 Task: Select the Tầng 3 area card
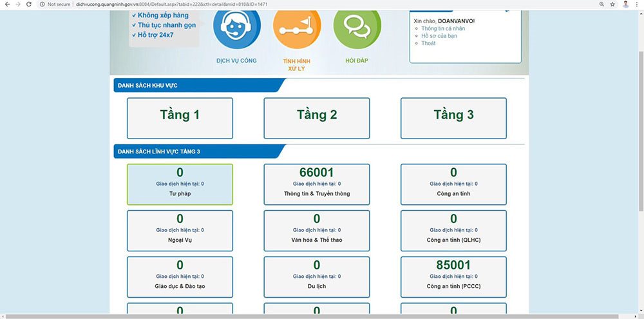click(x=453, y=119)
